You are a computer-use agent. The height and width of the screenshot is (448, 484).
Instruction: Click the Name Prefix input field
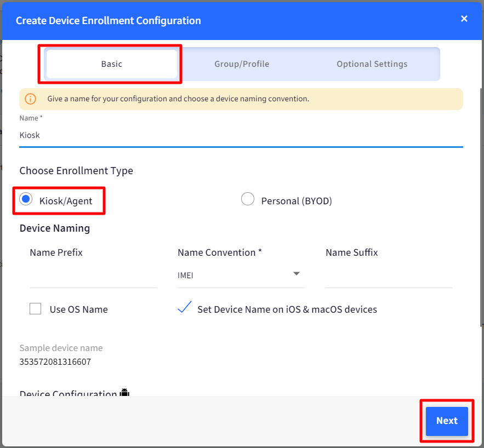click(x=93, y=275)
